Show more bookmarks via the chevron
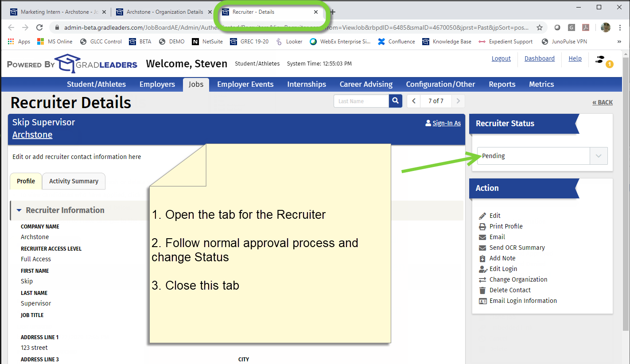The height and width of the screenshot is (364, 630). tap(619, 42)
